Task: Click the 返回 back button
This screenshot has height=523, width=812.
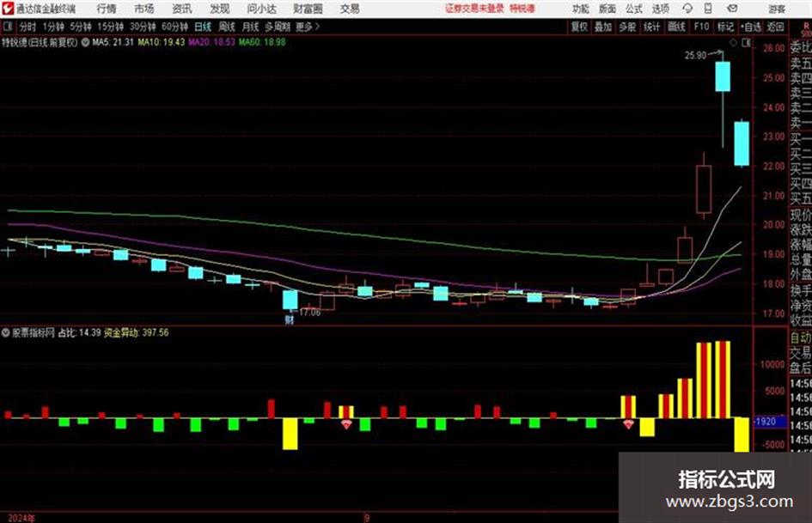Action: click(775, 27)
